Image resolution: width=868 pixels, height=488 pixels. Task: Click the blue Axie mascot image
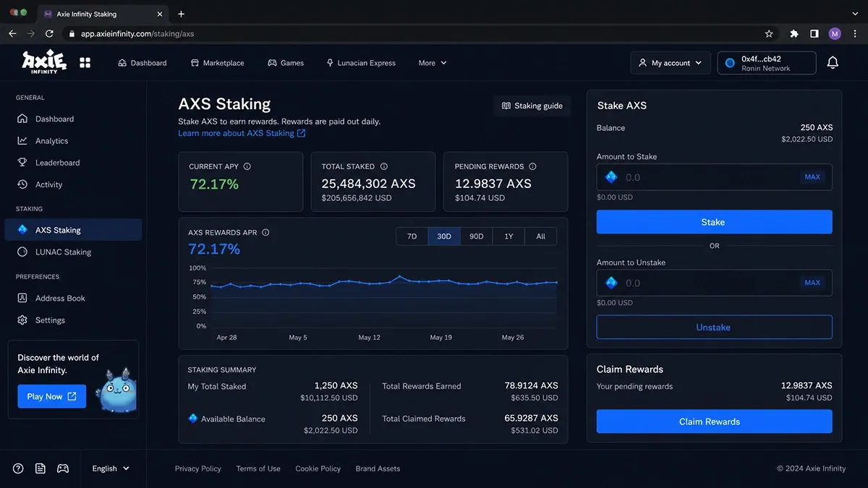pos(116,390)
